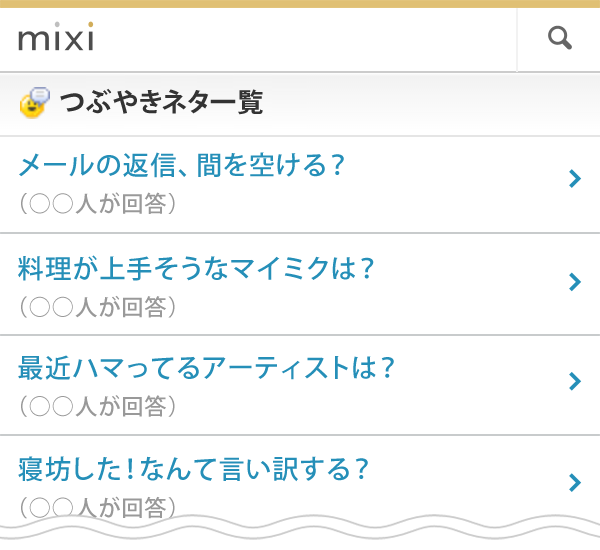Screen dimensions: 600x550
Task: Open 料理が上手そうなマイミクは？ topic
Action: tap(196, 268)
